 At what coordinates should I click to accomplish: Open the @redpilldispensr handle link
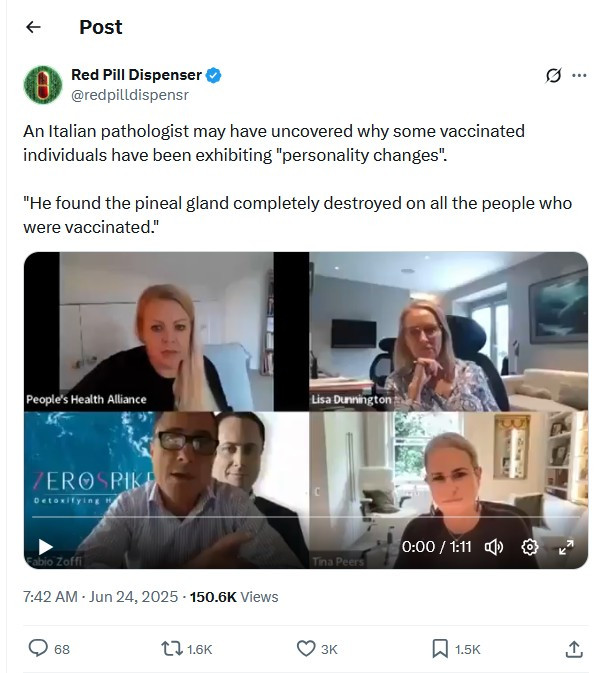tap(130, 95)
